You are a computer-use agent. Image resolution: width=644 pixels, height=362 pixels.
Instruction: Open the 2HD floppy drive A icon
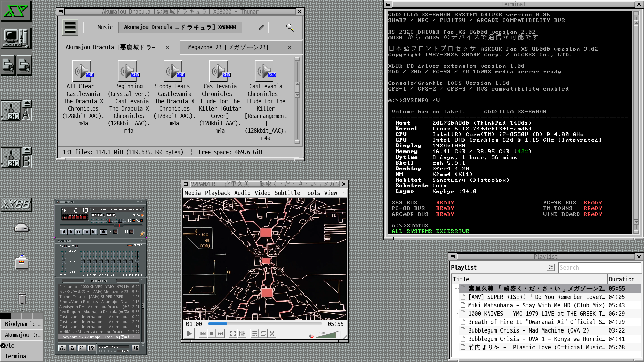(x=16, y=111)
